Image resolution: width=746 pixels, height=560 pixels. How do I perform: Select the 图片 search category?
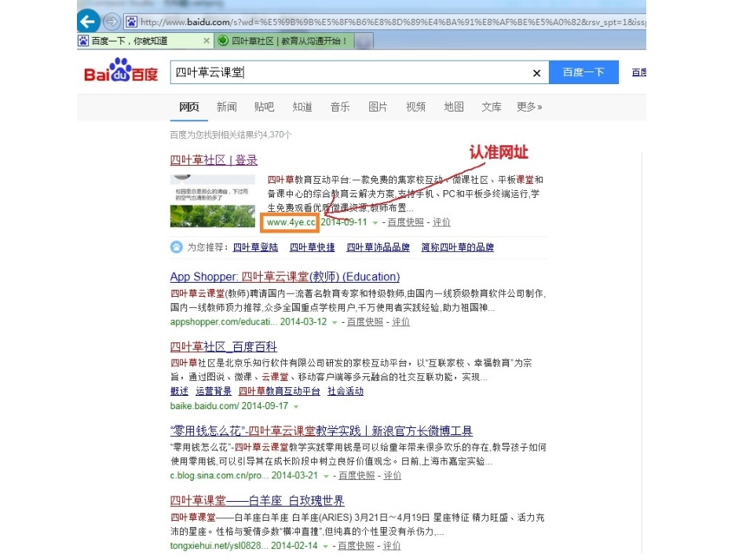(x=378, y=107)
